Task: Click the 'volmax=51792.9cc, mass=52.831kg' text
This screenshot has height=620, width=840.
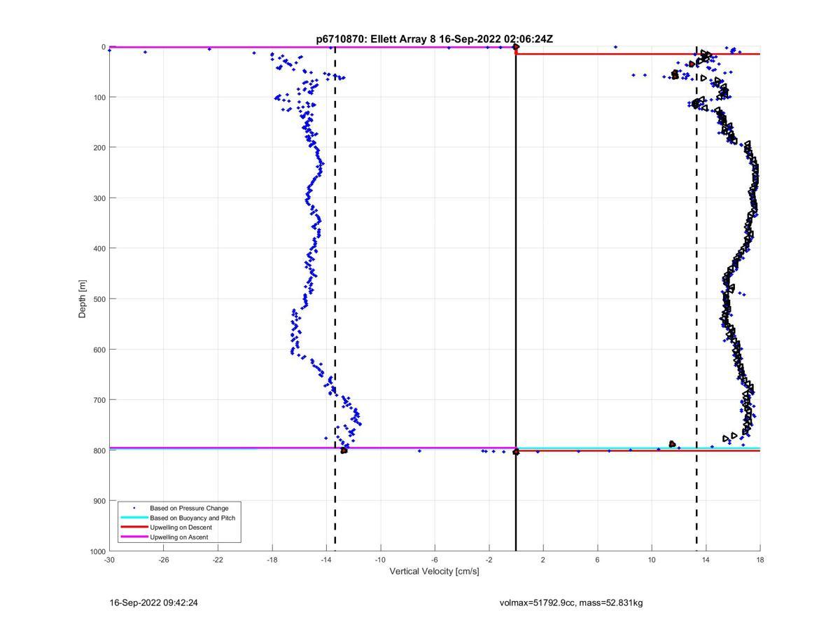Action: click(x=571, y=602)
